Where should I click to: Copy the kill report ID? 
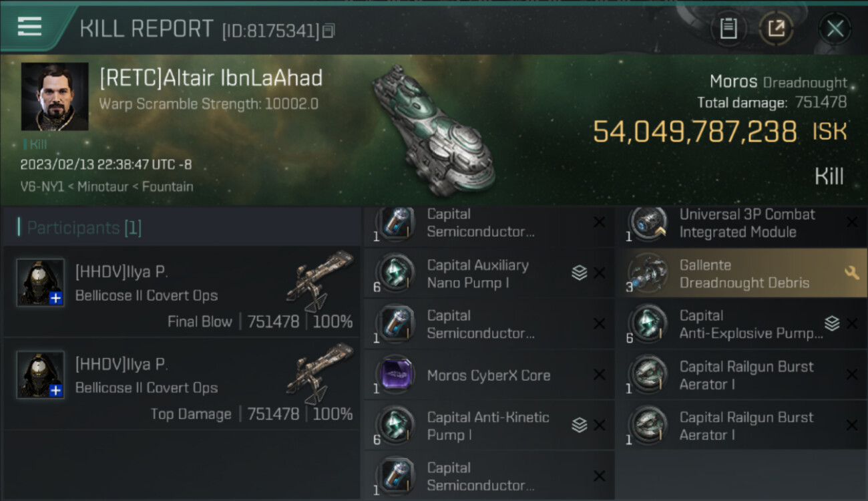(x=328, y=31)
